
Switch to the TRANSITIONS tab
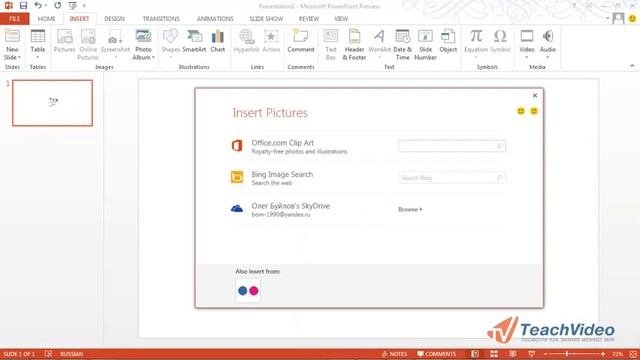tap(161, 19)
